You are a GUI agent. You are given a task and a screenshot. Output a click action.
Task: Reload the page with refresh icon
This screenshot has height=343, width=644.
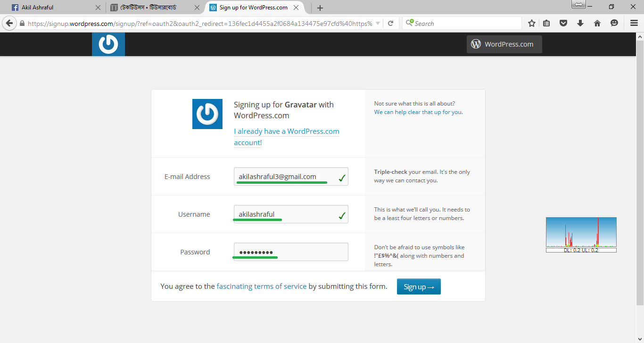[390, 23]
